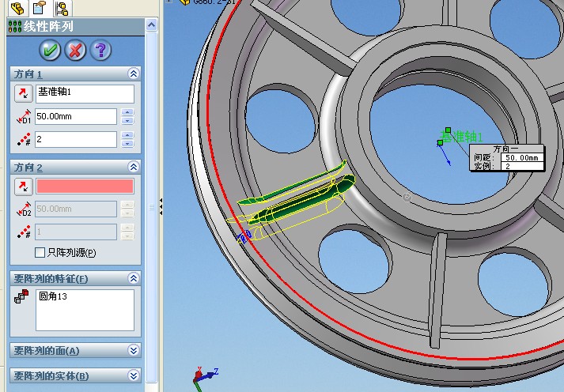
Task: Cancel the linear pattern with red X
Action: pos(75,50)
